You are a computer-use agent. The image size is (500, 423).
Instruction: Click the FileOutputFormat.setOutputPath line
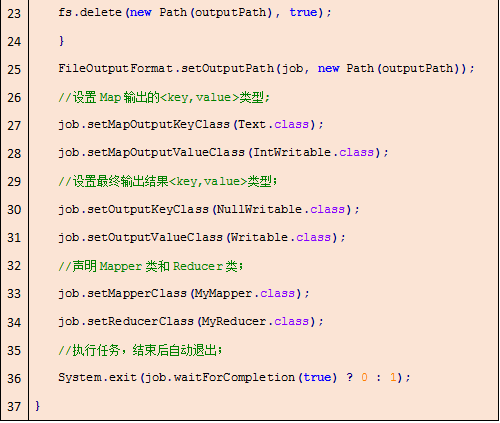[266, 69]
